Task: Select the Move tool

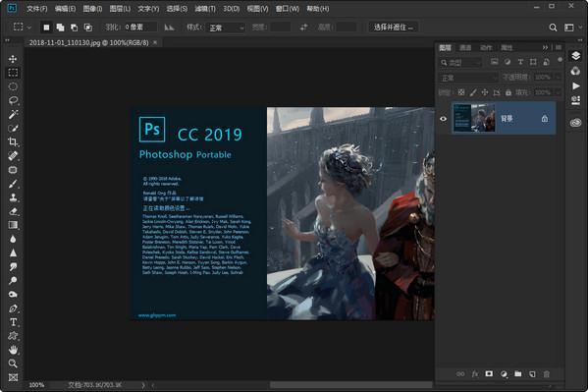Action: click(13, 59)
